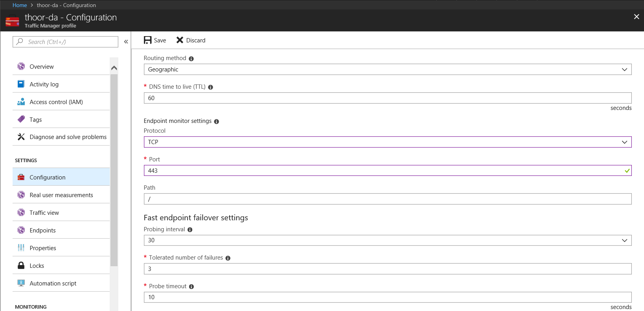The height and width of the screenshot is (311, 644).
Task: Click the sidebar scroll up arrow
Action: click(x=114, y=68)
